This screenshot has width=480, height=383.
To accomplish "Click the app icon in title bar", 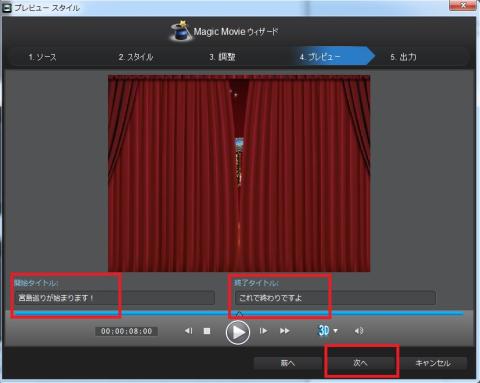I will pos(7,8).
